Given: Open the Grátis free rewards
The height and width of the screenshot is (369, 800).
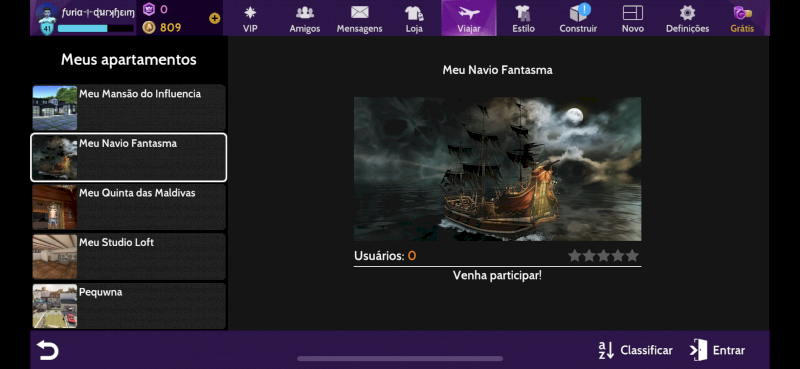Looking at the screenshot, I should pyautogui.click(x=742, y=19).
